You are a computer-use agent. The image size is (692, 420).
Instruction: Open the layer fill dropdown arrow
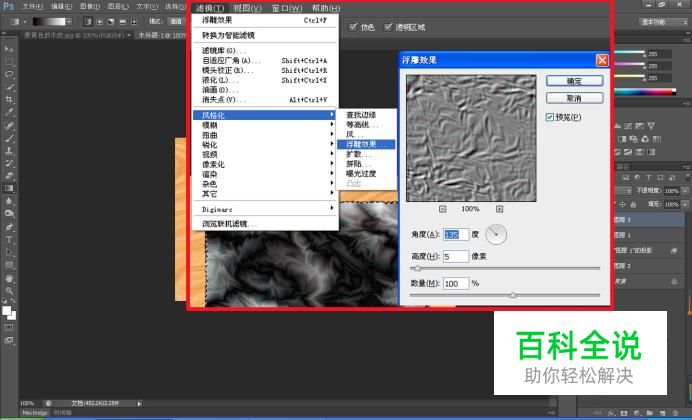[x=683, y=204]
